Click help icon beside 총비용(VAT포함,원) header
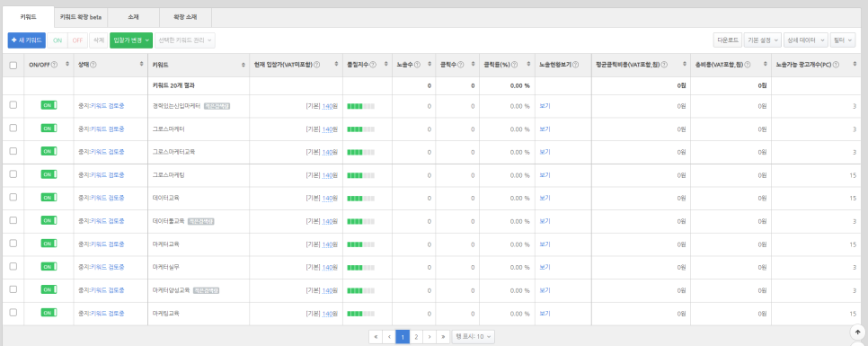The height and width of the screenshot is (346, 868). click(748, 65)
